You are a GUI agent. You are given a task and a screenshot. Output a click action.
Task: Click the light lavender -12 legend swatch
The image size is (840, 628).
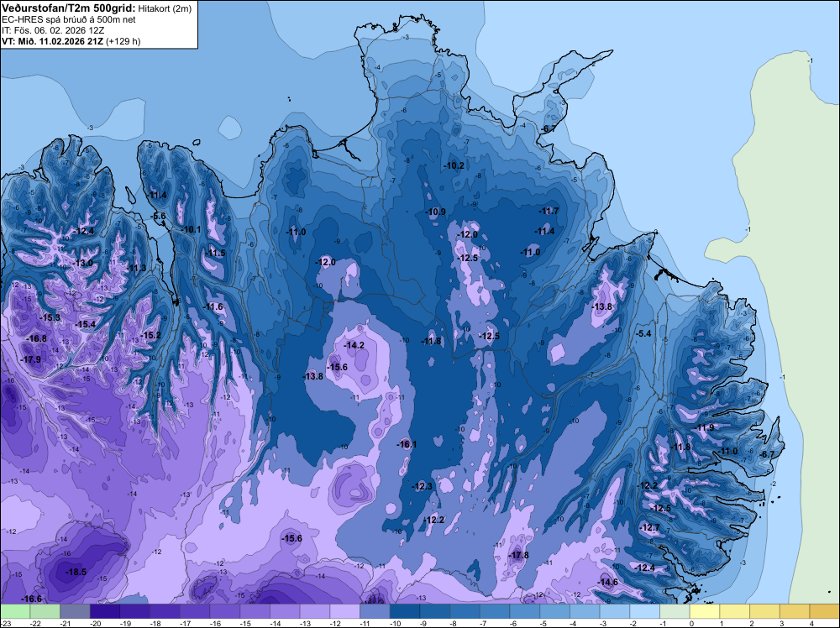[345, 611]
